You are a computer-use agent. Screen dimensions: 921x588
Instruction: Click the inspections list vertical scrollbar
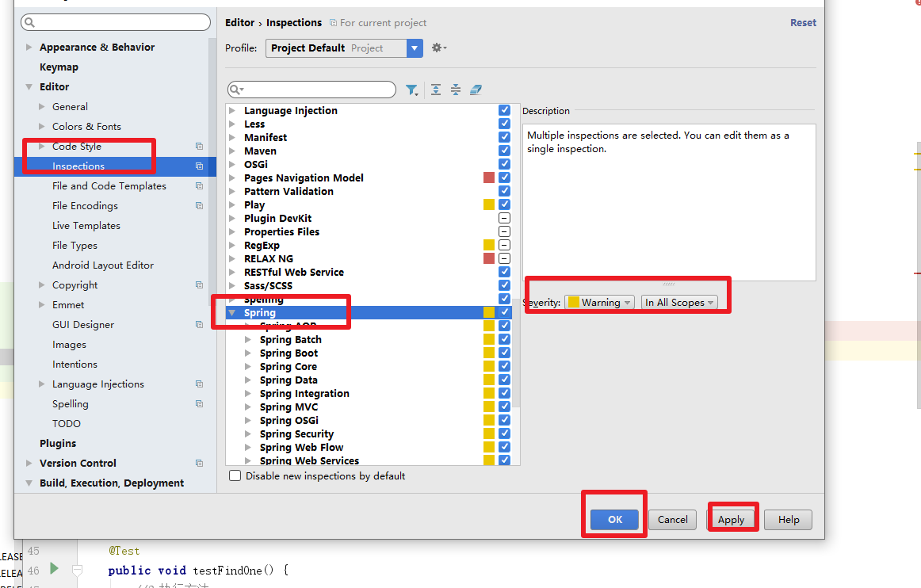tap(516, 353)
